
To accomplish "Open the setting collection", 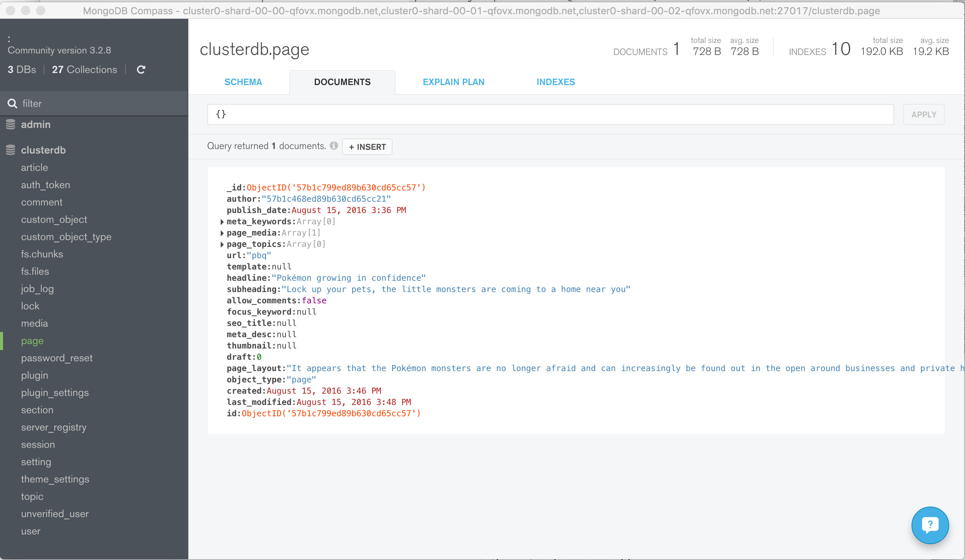I will click(36, 462).
